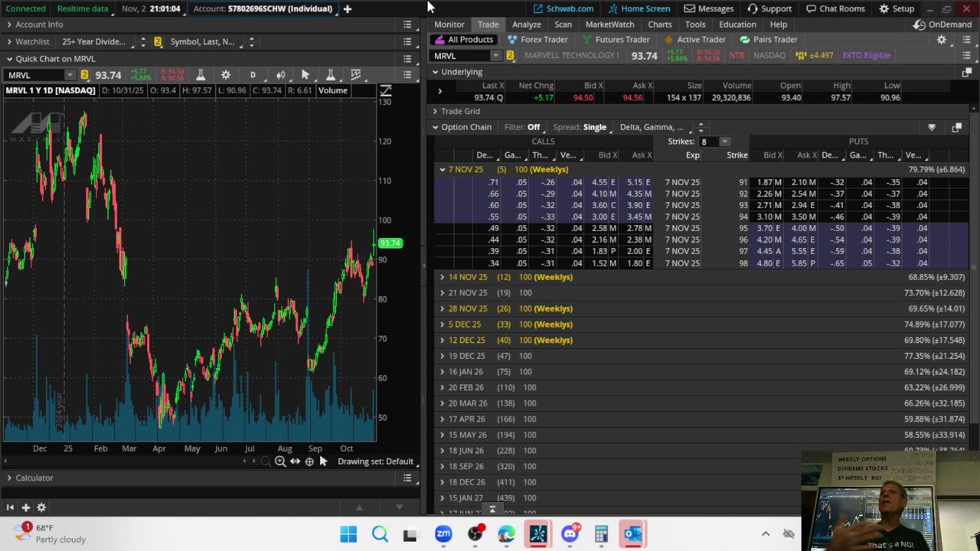Open Watchlist panel menu icon
Screen dimensions: 980x551
(x=407, y=41)
